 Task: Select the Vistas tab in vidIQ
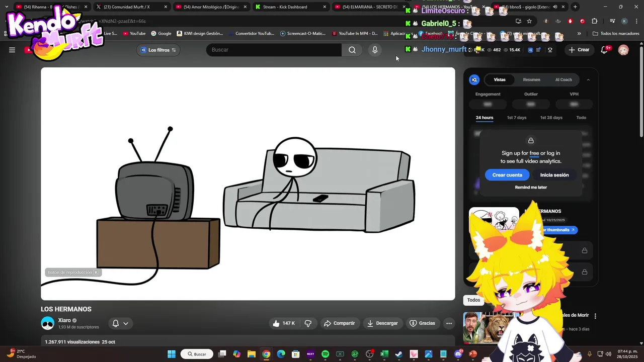tap(500, 79)
